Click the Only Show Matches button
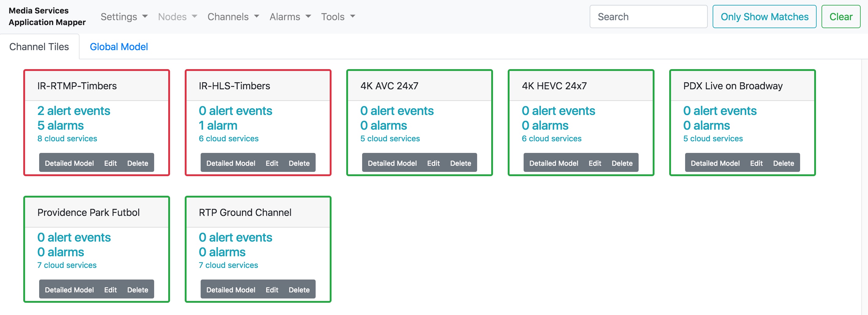This screenshot has height=315, width=868. [x=764, y=17]
